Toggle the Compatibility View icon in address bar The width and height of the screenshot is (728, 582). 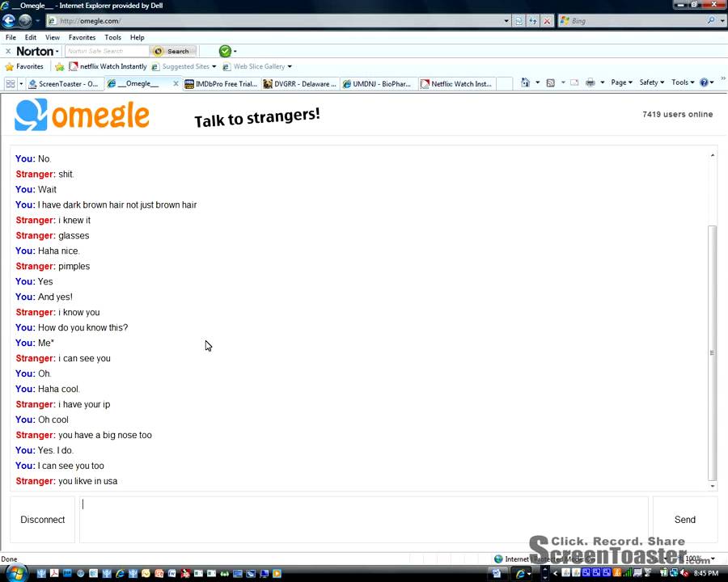pos(518,21)
